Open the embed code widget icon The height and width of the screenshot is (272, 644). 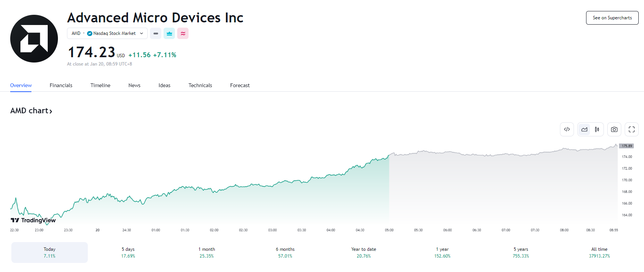point(567,129)
